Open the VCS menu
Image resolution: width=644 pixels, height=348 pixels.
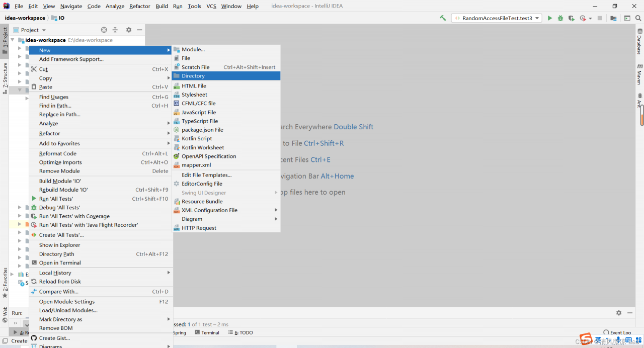[211, 6]
